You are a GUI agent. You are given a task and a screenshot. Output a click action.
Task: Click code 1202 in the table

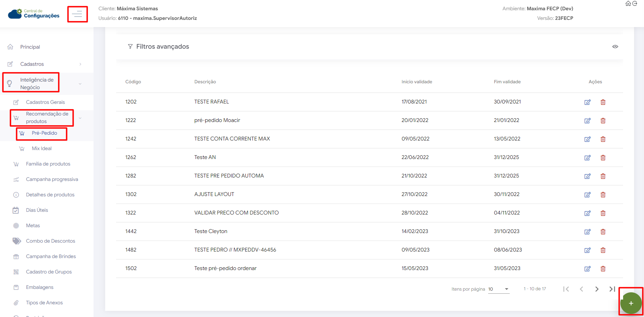pos(131,102)
